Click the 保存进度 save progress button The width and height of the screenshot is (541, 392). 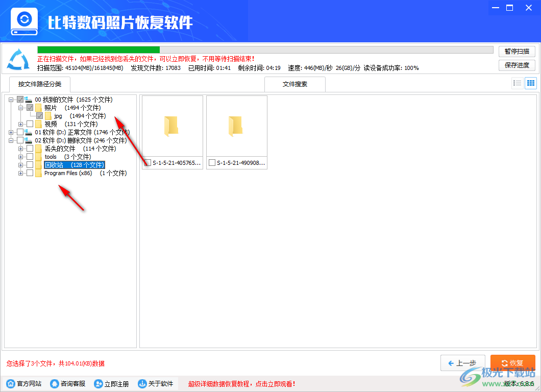coord(517,65)
